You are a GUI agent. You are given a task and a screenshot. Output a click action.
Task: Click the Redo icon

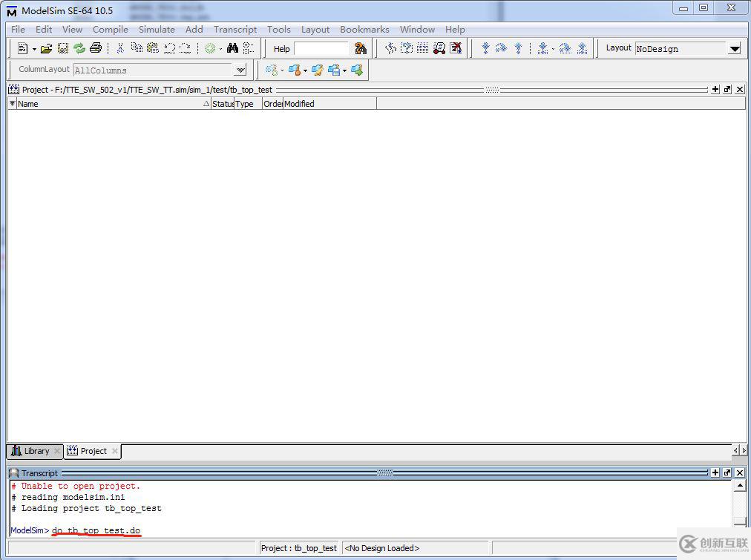[x=186, y=48]
